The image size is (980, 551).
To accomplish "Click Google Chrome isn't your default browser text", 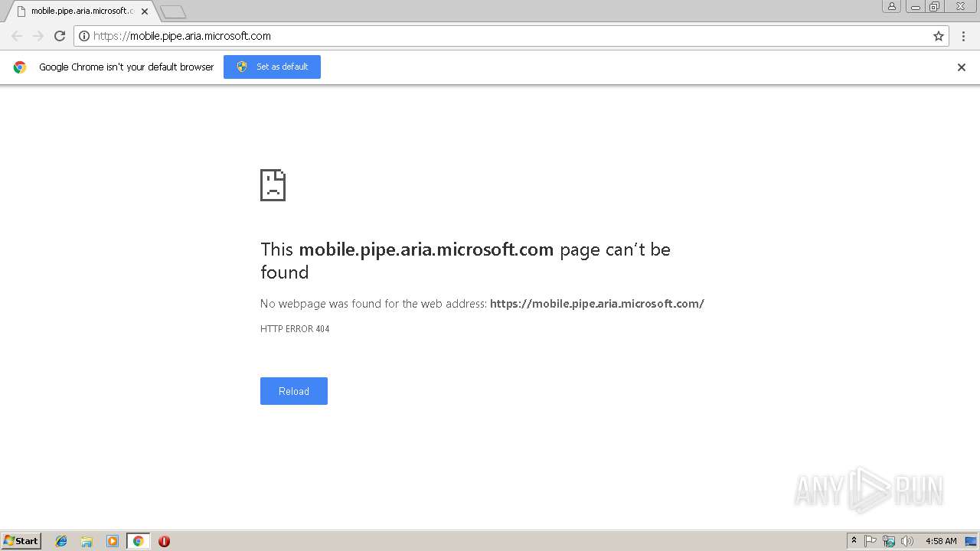I will pos(126,67).
